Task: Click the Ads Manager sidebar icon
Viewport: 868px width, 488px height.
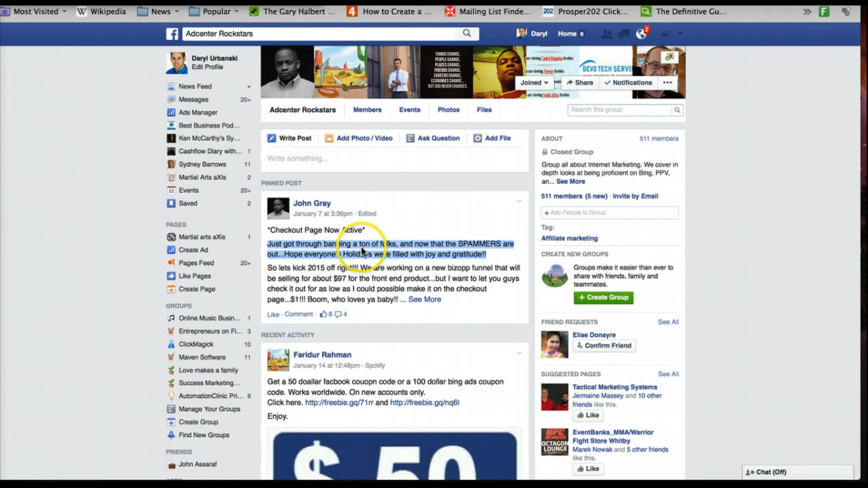Action: click(171, 112)
